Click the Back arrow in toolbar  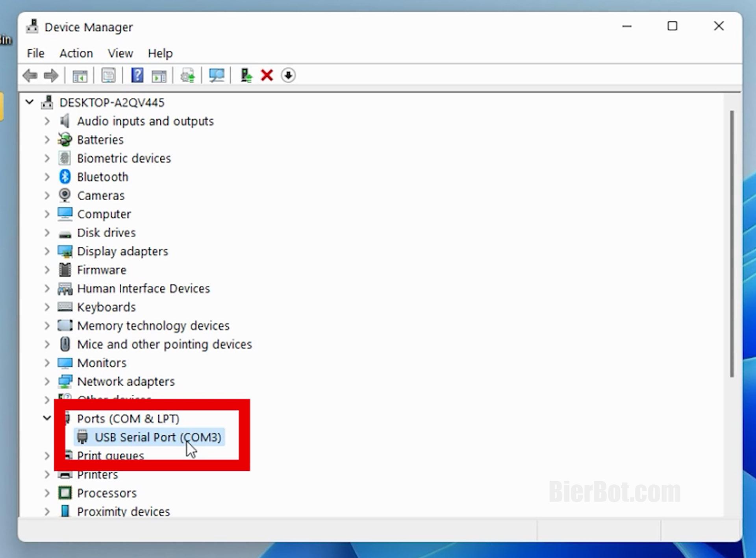tap(30, 75)
